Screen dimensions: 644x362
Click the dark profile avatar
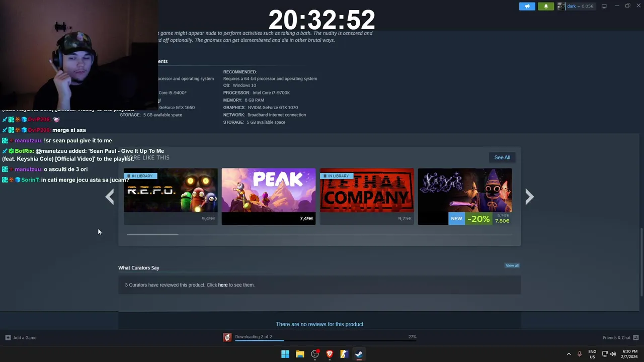point(560,6)
